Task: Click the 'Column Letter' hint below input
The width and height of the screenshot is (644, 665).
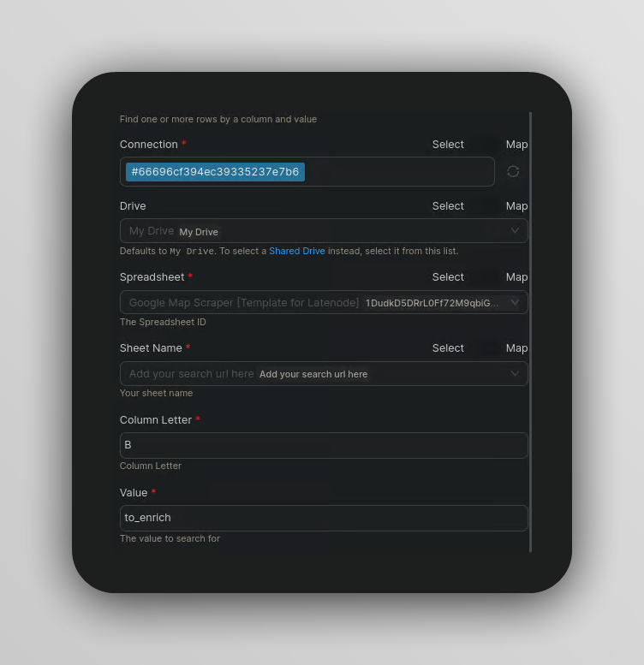Action: 151,466
